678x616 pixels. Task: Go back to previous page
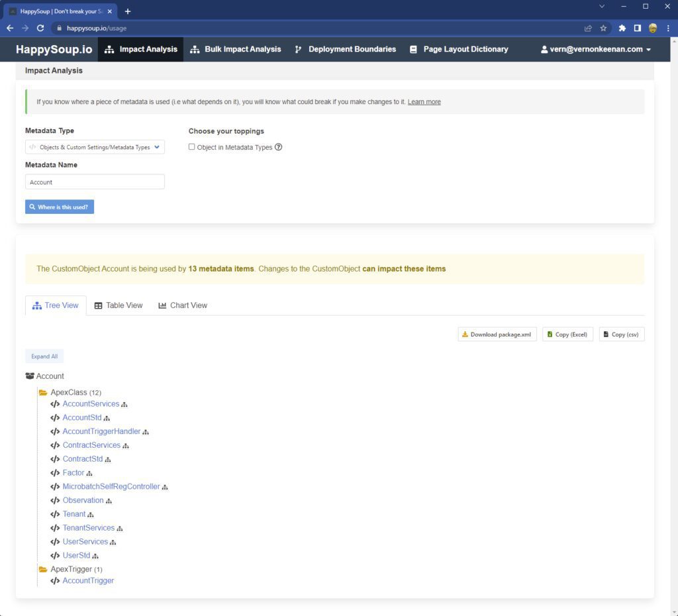tap(10, 28)
